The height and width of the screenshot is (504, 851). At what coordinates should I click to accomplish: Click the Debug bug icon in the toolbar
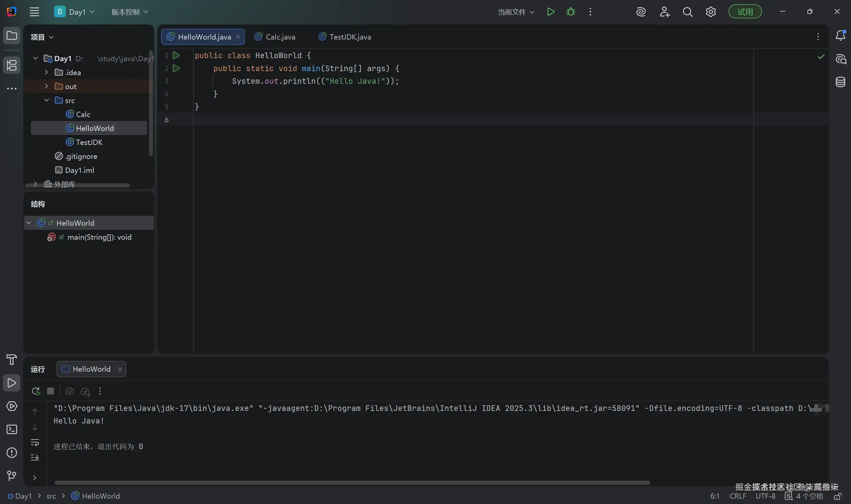pos(570,12)
